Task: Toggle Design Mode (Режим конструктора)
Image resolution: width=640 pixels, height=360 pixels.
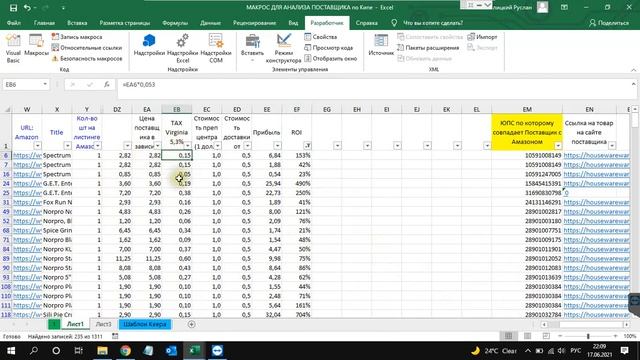Action: [x=283, y=48]
